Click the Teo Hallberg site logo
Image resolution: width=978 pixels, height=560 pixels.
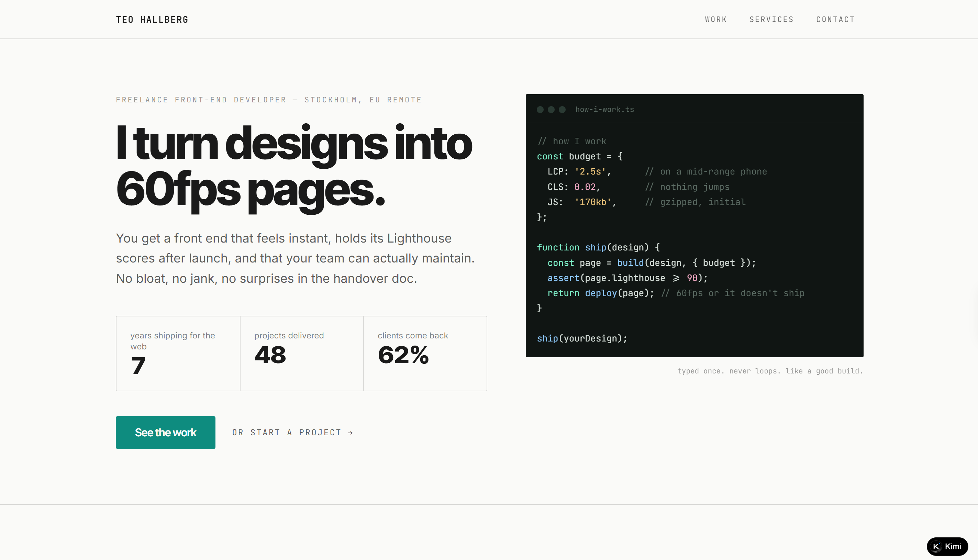152,20
